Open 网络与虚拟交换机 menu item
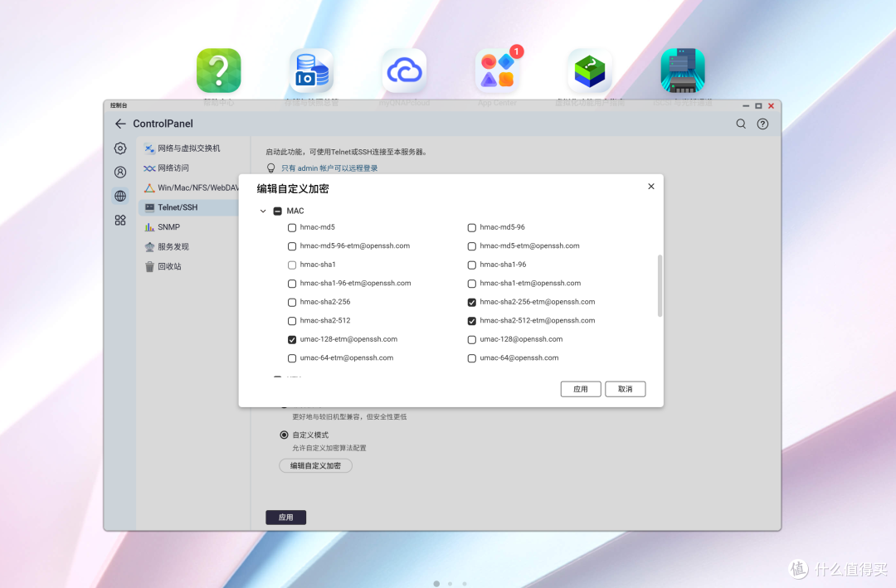 (188, 148)
